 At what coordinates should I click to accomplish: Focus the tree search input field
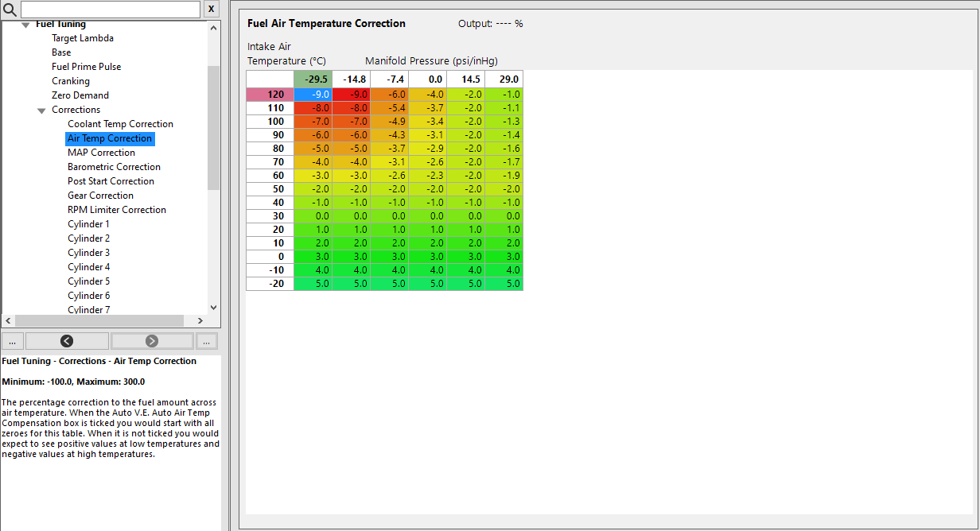[111, 10]
